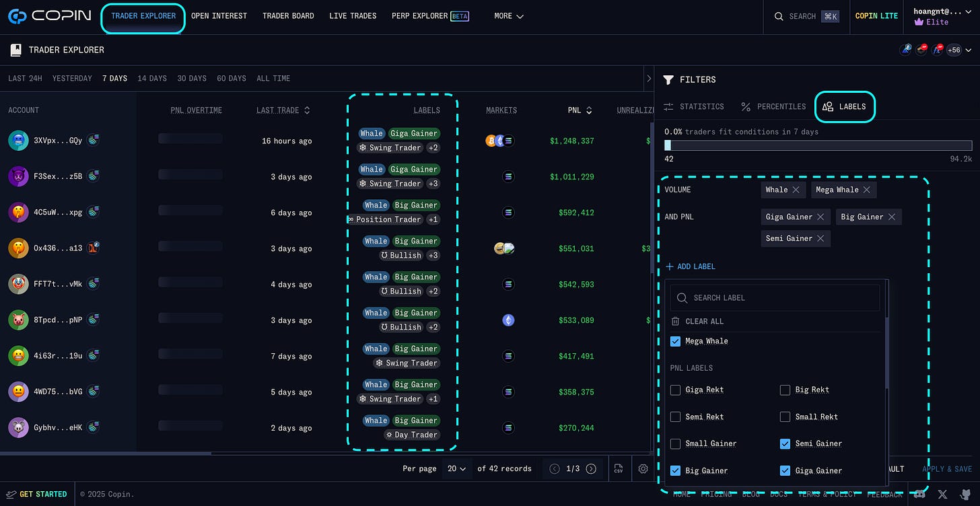Click market icon in F3Sex...z5B row
Screen dimensions: 980x506
tap(508, 177)
